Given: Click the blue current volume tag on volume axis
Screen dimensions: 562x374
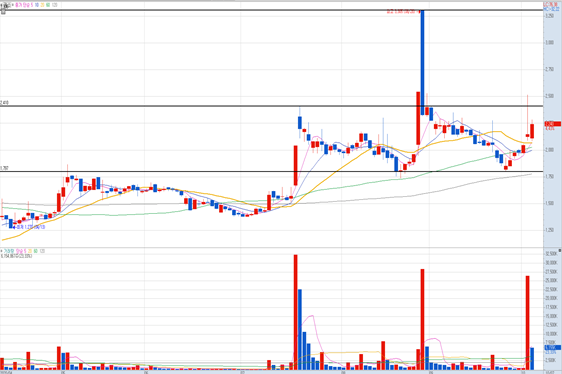Looking at the screenshot, I should coord(552,348).
